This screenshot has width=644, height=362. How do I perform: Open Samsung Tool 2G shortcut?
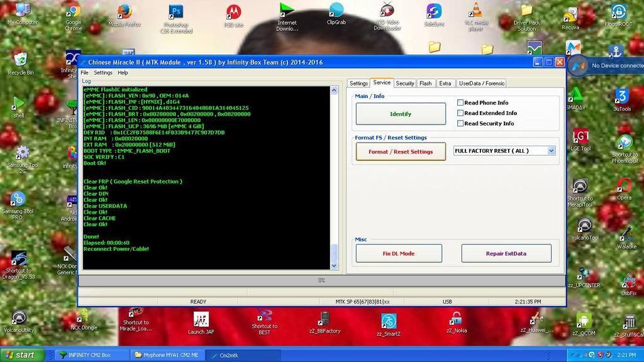coord(23,160)
